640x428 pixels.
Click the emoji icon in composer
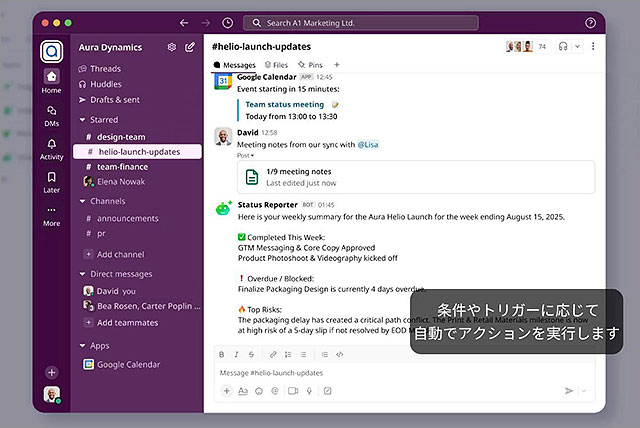pos(258,391)
